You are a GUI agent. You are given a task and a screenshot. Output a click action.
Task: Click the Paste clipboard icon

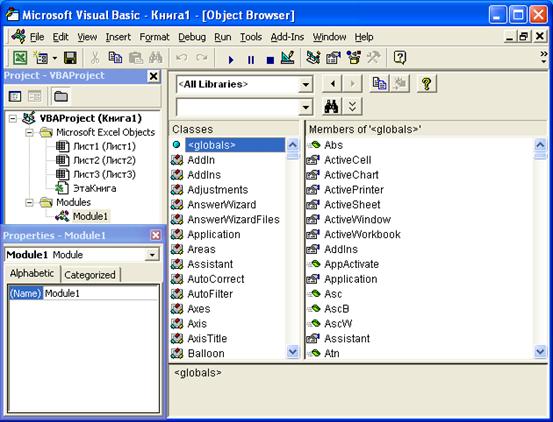135,57
